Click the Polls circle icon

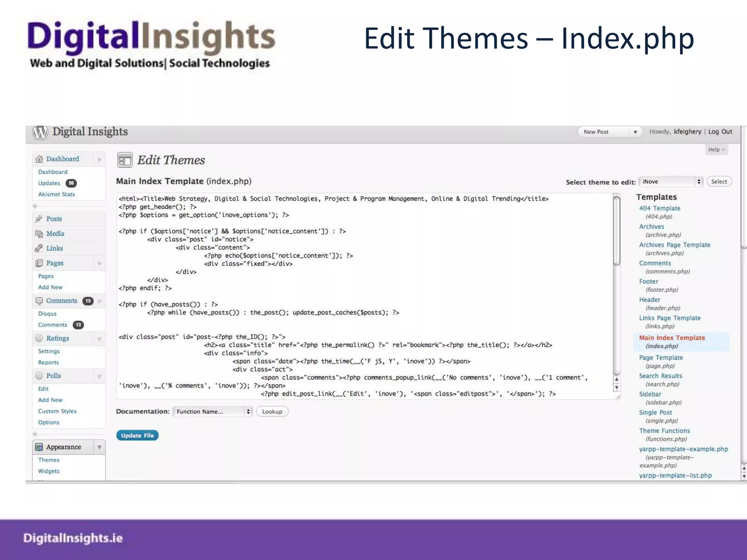[x=39, y=376]
